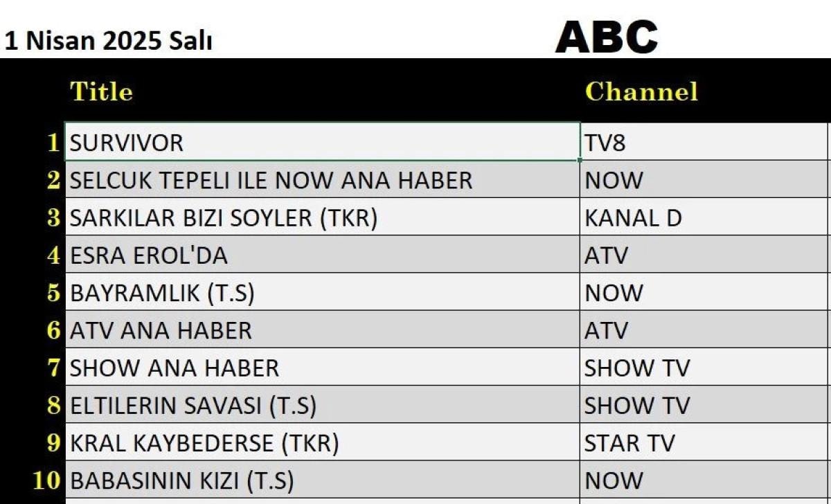Select the BABASININ KIZI (T.S) cell
Image resolution: width=831 pixels, height=504 pixels.
322,480
